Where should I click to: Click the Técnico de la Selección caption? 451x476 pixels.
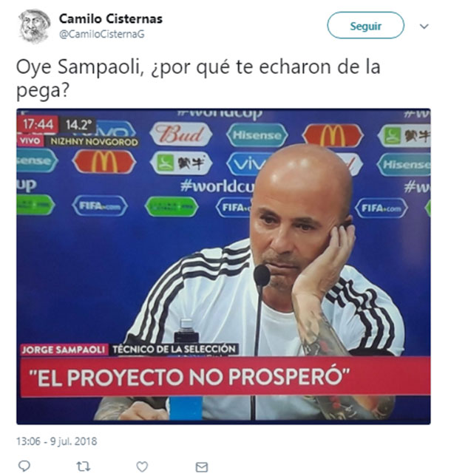[174, 349]
